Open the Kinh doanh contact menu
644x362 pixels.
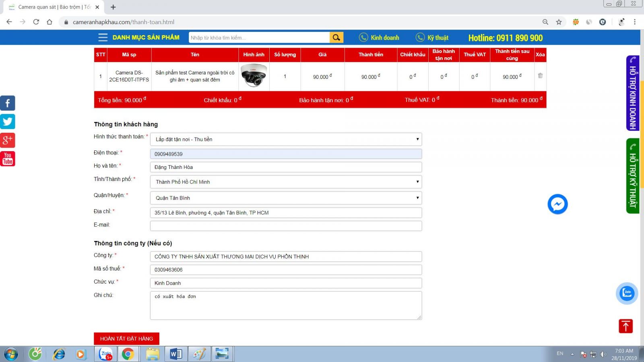[379, 37]
